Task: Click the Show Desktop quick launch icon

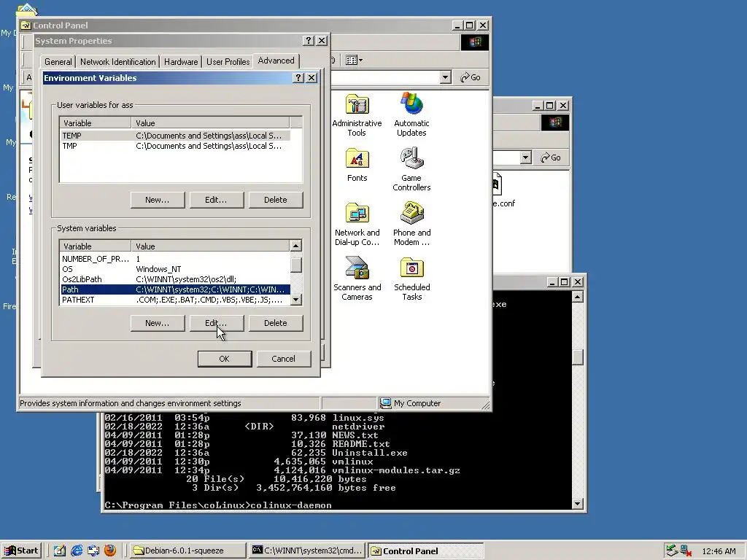Action: (60, 551)
